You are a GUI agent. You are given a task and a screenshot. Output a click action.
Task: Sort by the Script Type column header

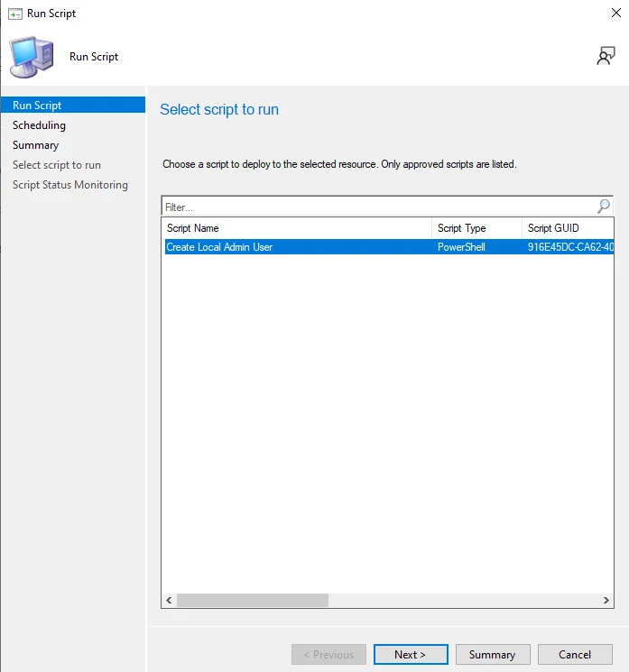(x=476, y=228)
